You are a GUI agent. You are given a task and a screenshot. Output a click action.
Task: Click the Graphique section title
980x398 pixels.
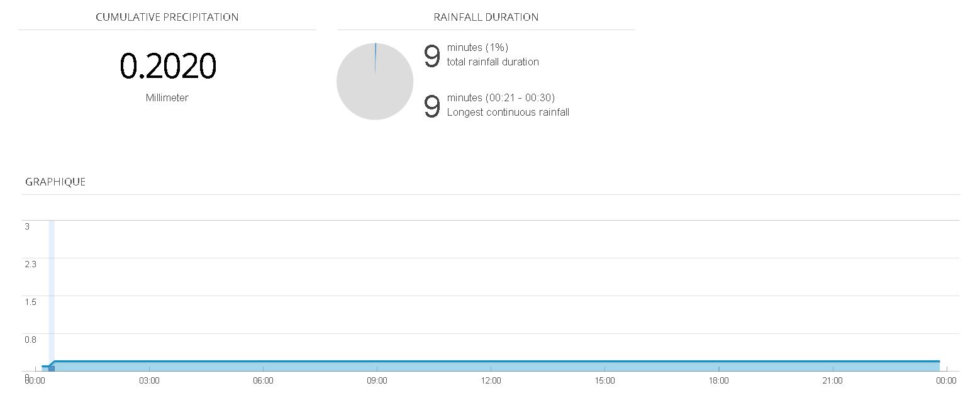pyautogui.click(x=55, y=182)
